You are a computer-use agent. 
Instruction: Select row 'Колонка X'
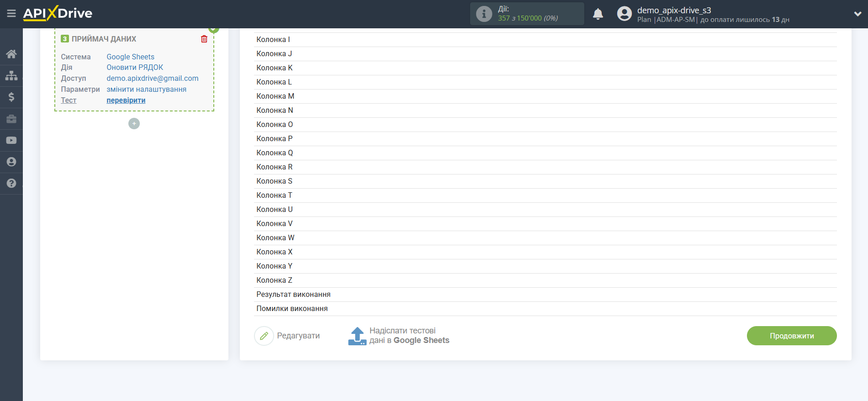545,252
